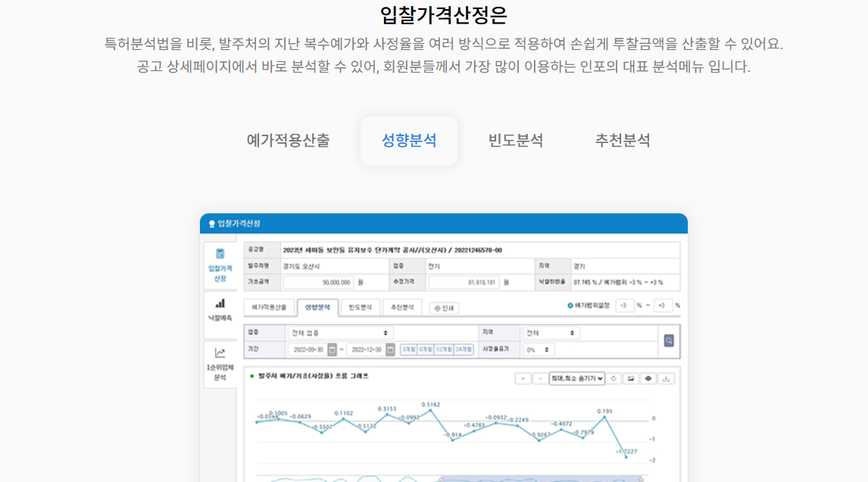Click the +3 upper range percent field
This screenshot has height=482, width=868.
[662, 305]
